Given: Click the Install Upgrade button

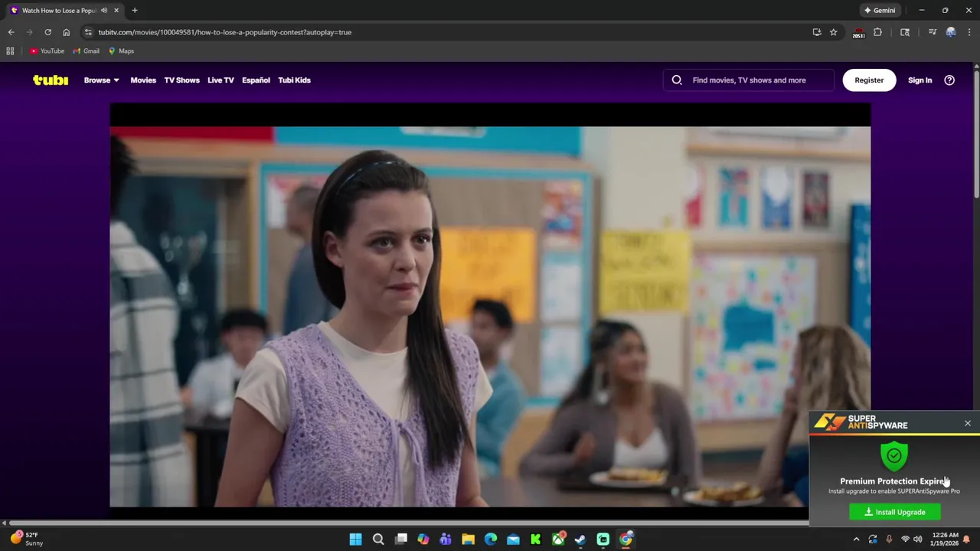Looking at the screenshot, I should tap(895, 512).
